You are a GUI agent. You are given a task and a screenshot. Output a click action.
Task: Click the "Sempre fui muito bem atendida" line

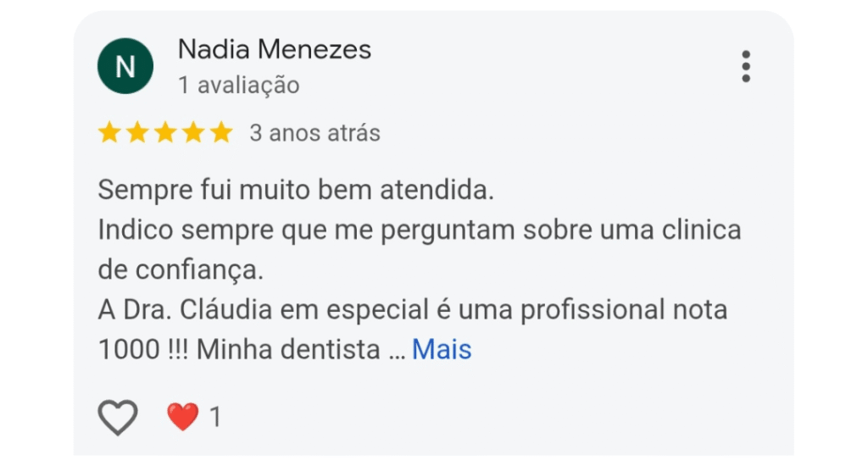pos(296,190)
